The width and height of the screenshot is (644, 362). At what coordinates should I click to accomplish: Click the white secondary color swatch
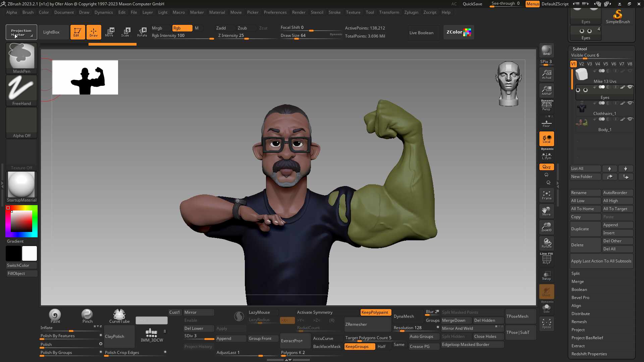(30, 253)
